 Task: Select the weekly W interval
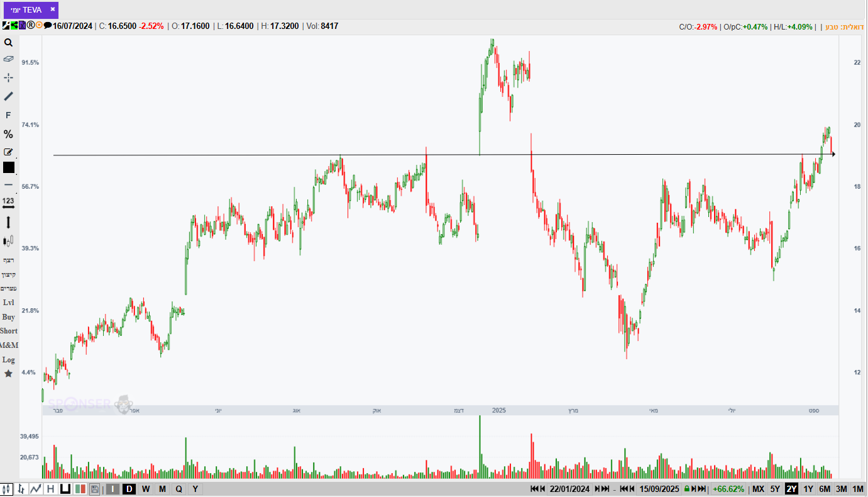tap(146, 489)
